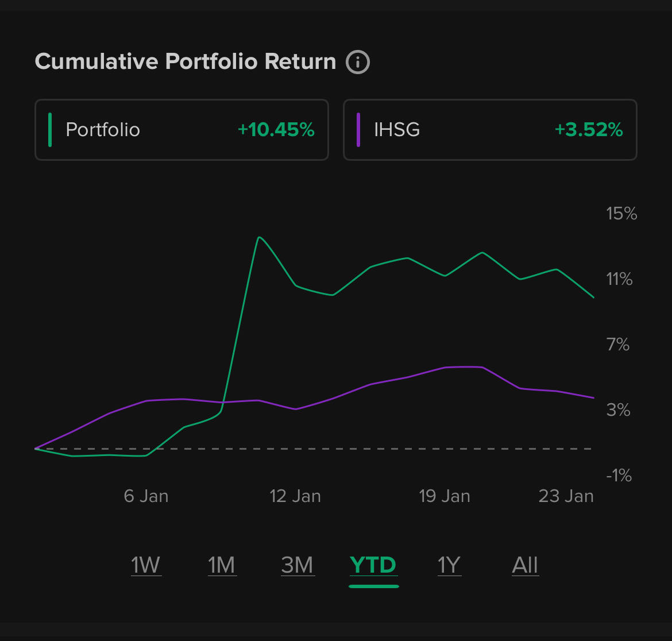The width and height of the screenshot is (672, 641).
Task: Click the Cumulative Portfolio Return heading
Action: coord(186,61)
